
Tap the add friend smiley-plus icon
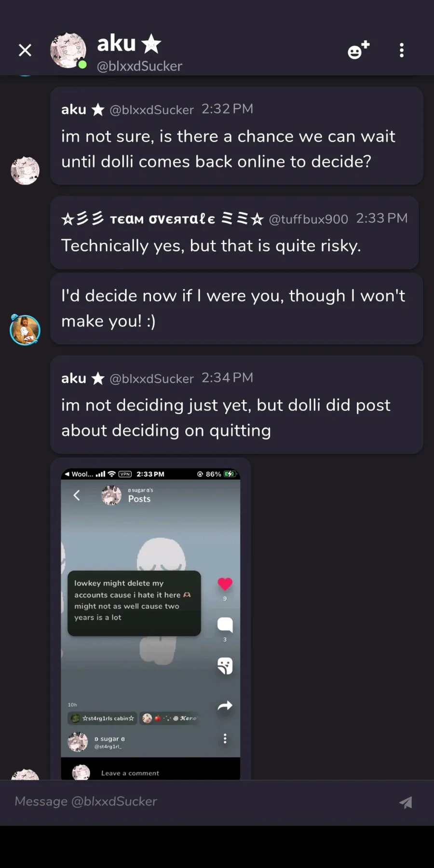click(x=358, y=50)
